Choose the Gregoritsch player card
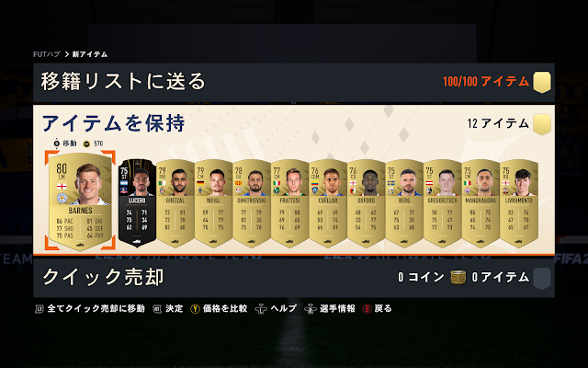This screenshot has height=368, width=588. point(443,202)
